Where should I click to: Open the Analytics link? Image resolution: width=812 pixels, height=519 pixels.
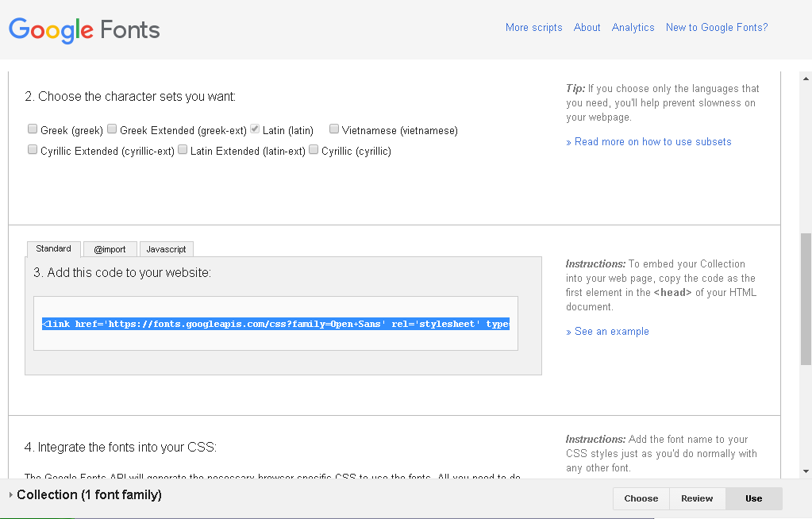point(633,27)
